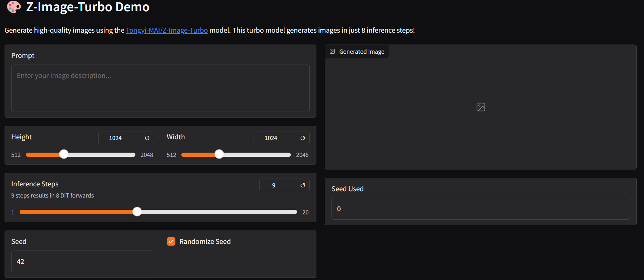Screen dimensions: 644x280
Task: Click the Width slider handle
Action: pyautogui.click(x=219, y=154)
